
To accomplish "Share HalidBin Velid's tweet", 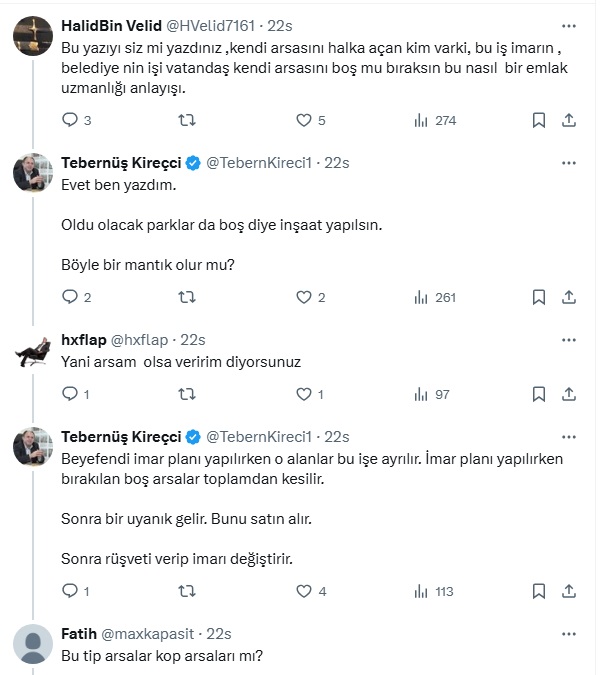I will 569,120.
